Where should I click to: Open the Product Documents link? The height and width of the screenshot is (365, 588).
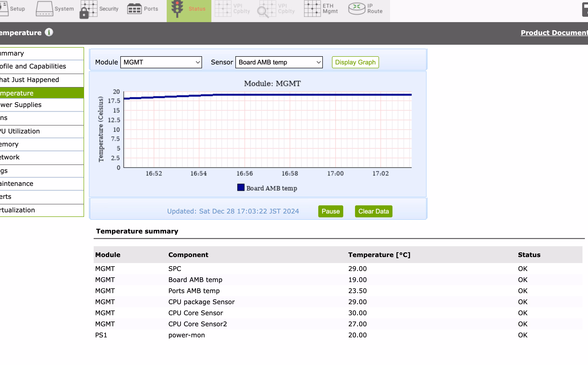(554, 33)
